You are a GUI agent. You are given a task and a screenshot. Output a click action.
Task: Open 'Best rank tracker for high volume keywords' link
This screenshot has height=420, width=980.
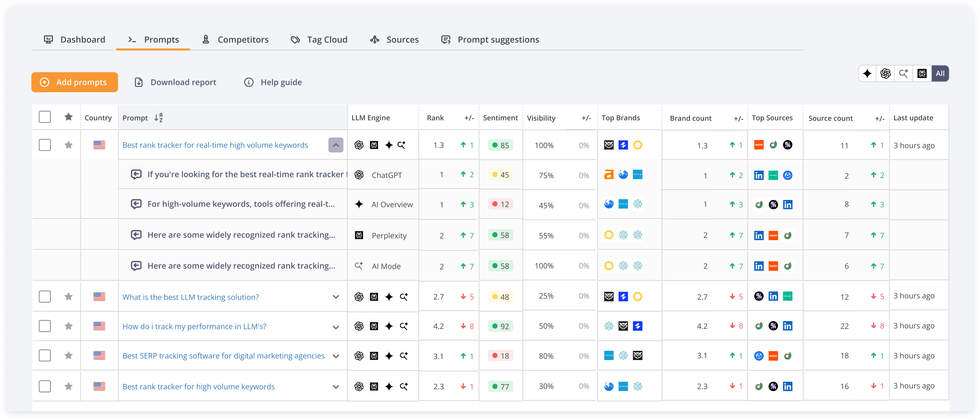pos(199,387)
